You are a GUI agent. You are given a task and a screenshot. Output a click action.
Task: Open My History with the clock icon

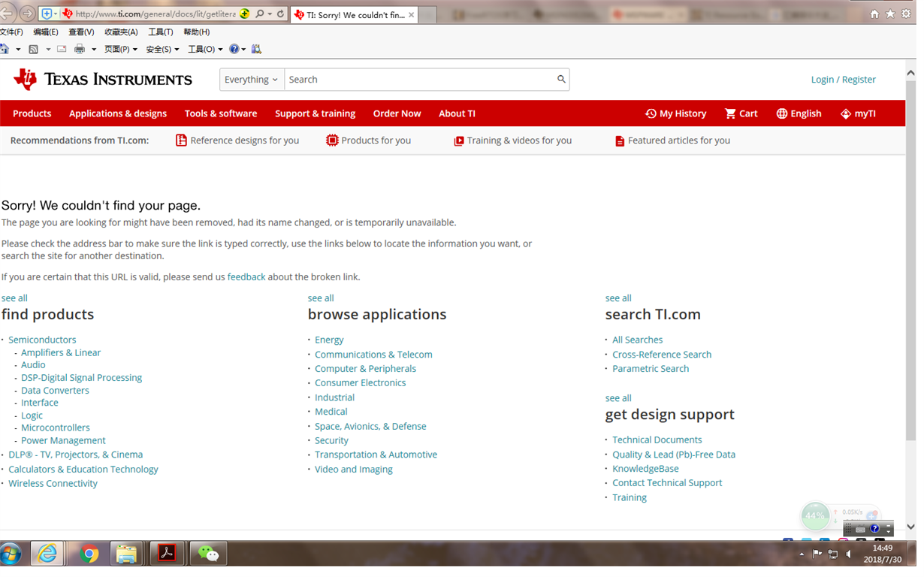[676, 113]
